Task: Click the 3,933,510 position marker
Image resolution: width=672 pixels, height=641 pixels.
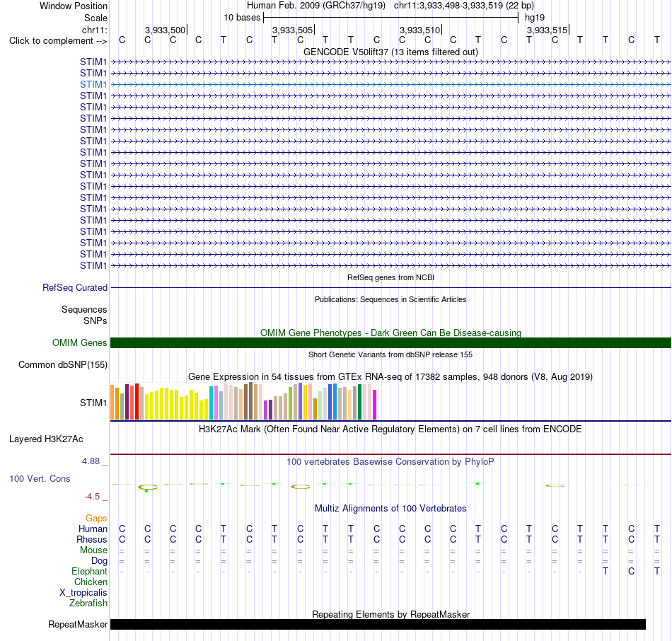Action: click(420, 30)
